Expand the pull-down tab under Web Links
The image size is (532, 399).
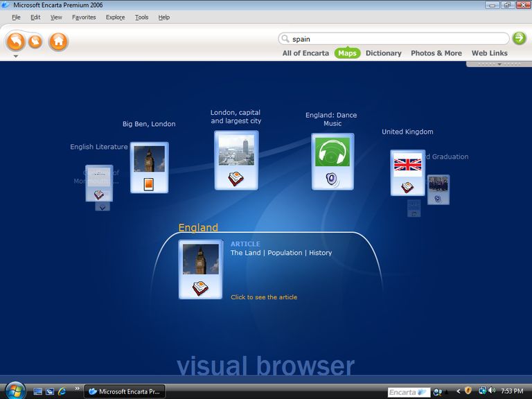[x=498, y=64]
